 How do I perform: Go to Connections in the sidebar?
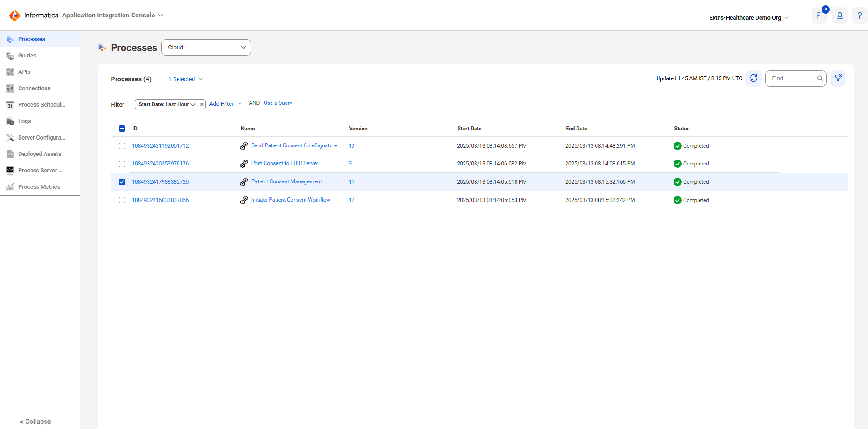pyautogui.click(x=34, y=88)
